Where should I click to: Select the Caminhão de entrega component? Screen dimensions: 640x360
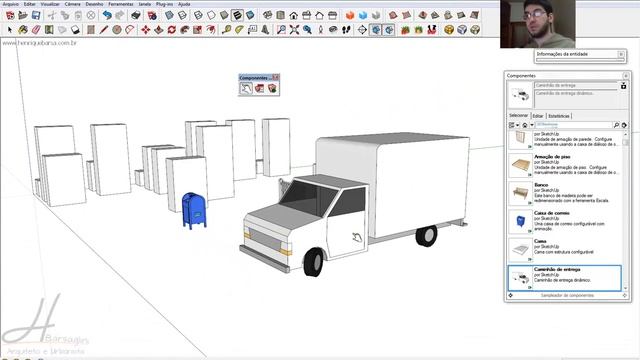[x=565, y=278]
